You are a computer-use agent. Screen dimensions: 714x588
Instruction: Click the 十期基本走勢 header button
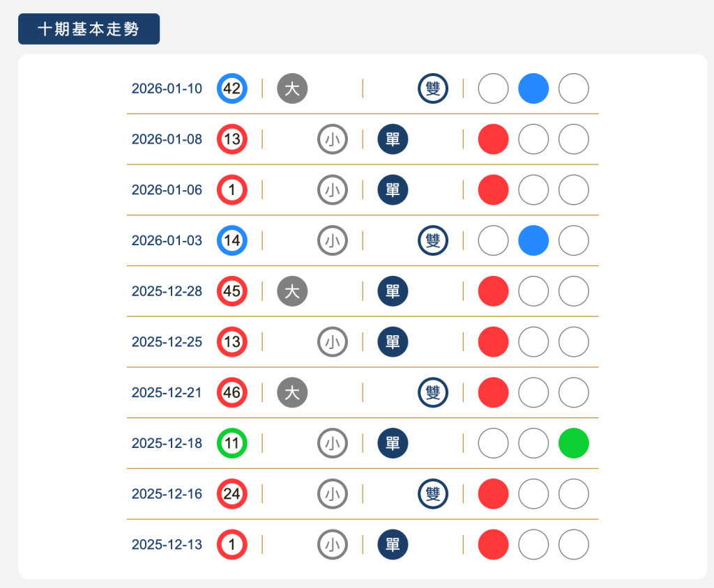pyautogui.click(x=89, y=29)
